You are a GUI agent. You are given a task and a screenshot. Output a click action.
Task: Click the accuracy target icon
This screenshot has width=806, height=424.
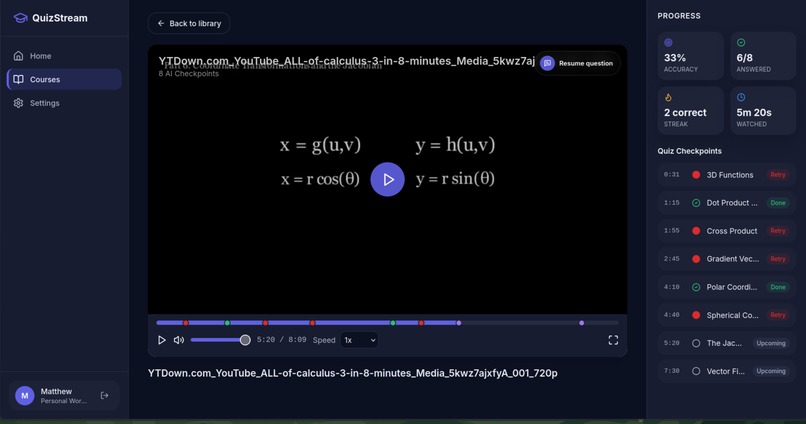pos(668,43)
